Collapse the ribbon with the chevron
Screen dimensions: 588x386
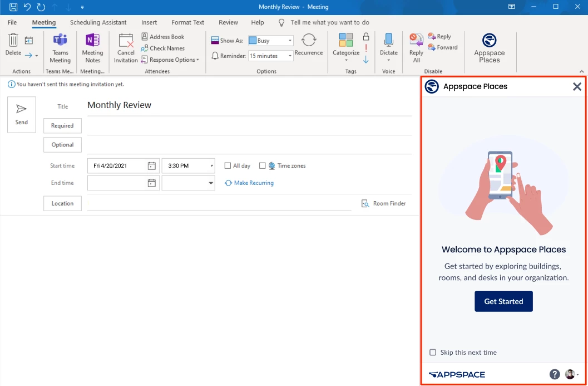tap(581, 71)
